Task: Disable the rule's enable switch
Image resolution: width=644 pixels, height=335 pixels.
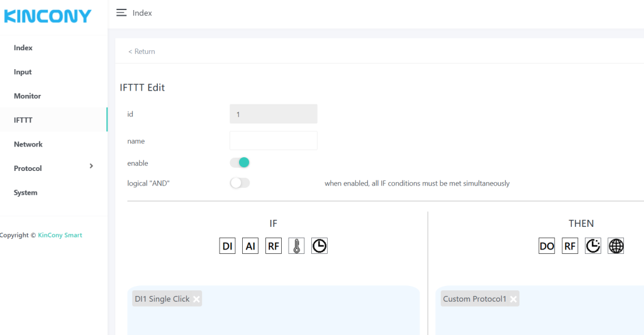Action: 240,163
